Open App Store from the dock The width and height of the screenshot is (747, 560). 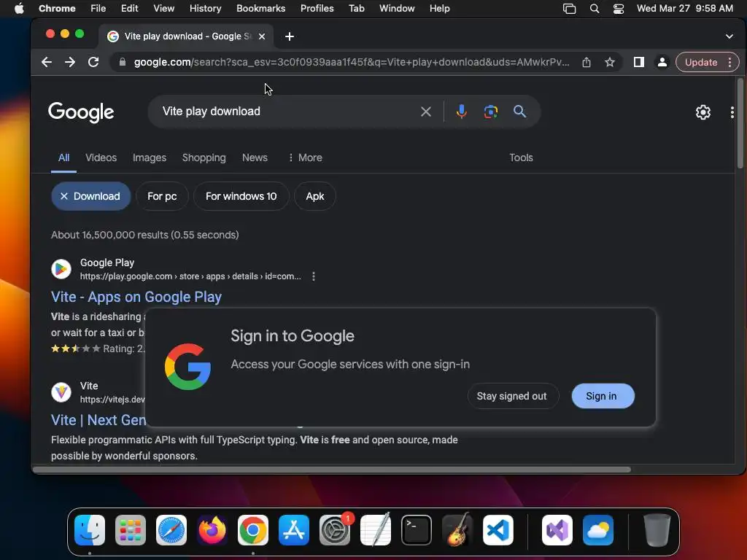pyautogui.click(x=294, y=530)
